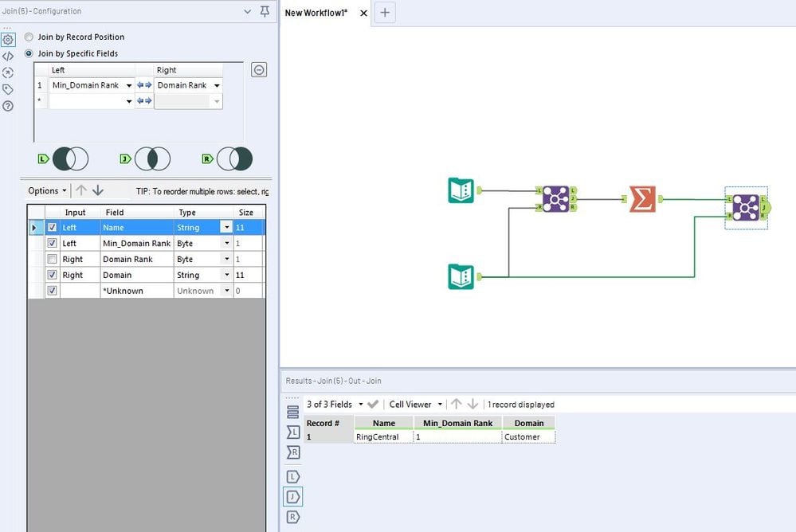Click the Left unjoined Venn diagram icon

pyautogui.click(x=71, y=159)
